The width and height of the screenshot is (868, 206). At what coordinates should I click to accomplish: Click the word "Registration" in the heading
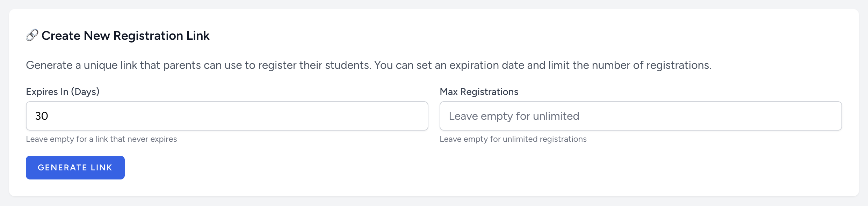pos(148,36)
